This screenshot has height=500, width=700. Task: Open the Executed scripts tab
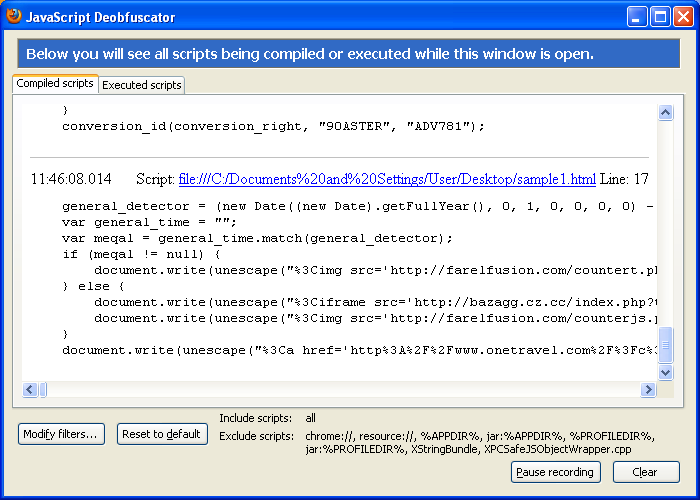pyautogui.click(x=142, y=85)
